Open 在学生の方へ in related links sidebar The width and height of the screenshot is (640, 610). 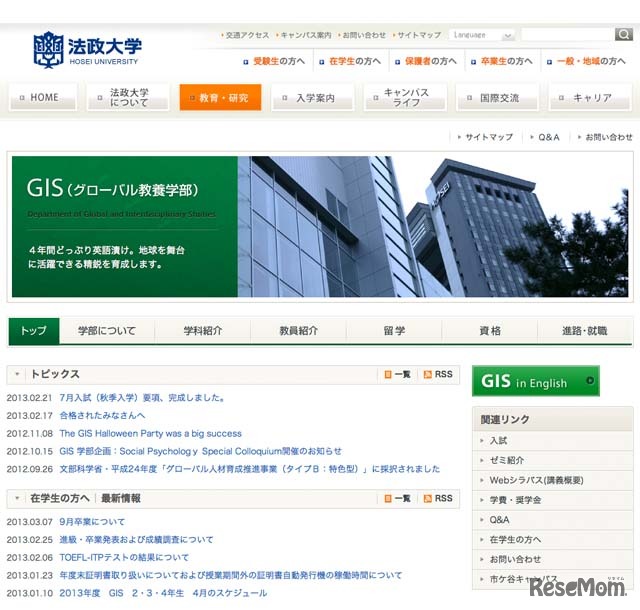[553, 540]
